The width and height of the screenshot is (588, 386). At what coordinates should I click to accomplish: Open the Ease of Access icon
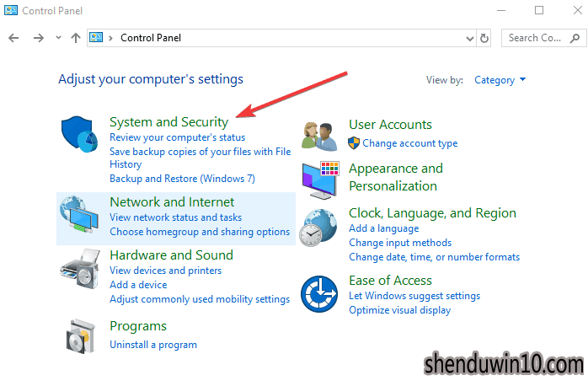pos(319,294)
